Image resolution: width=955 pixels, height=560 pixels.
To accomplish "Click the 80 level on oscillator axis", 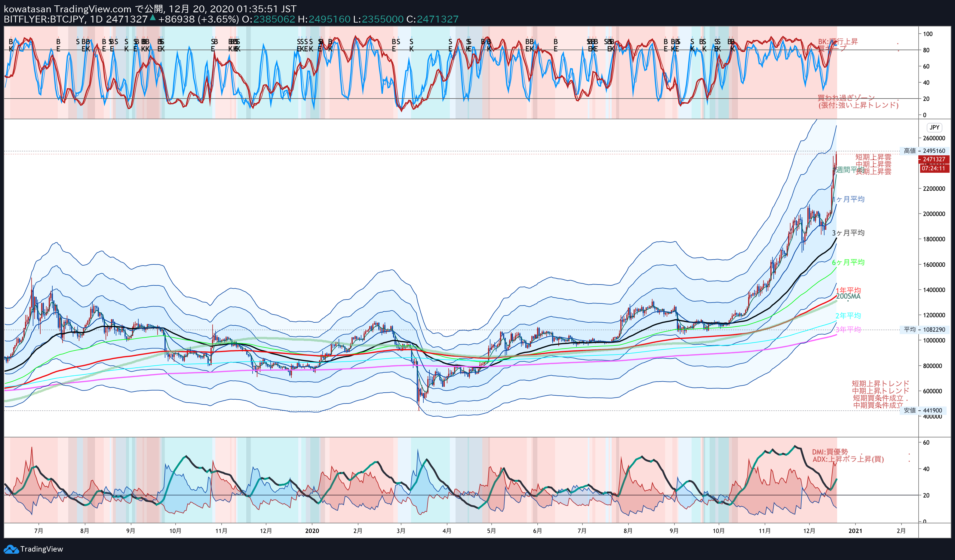I will coord(926,50).
